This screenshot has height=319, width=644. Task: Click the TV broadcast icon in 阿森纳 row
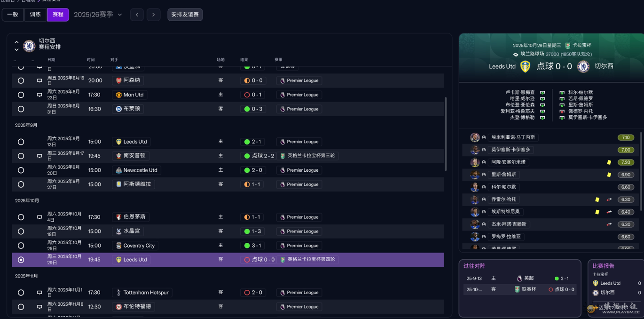point(39,81)
